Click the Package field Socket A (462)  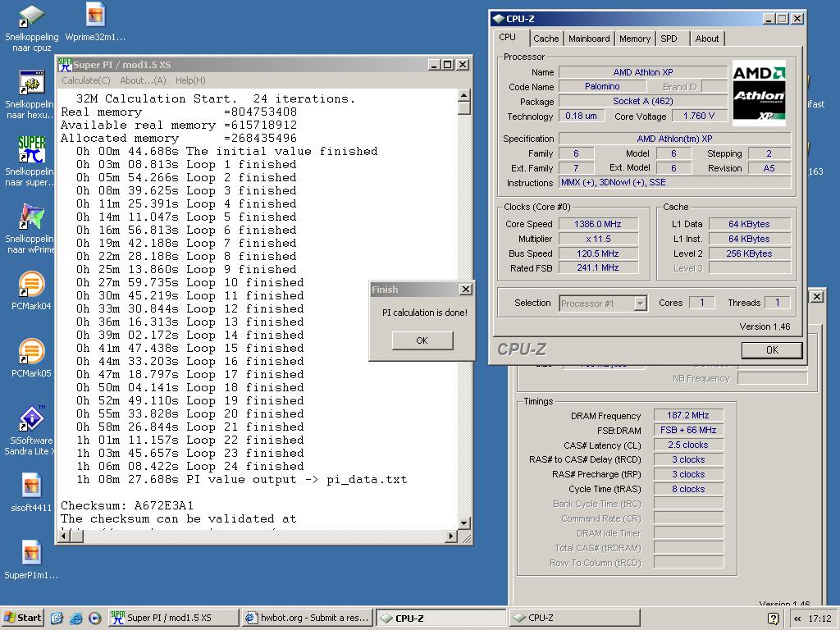pos(643,101)
